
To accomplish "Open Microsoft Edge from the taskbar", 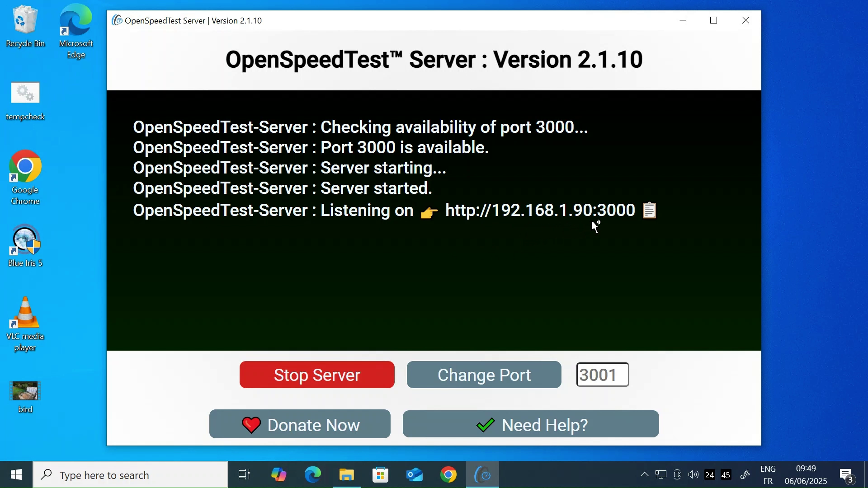I will pyautogui.click(x=312, y=475).
